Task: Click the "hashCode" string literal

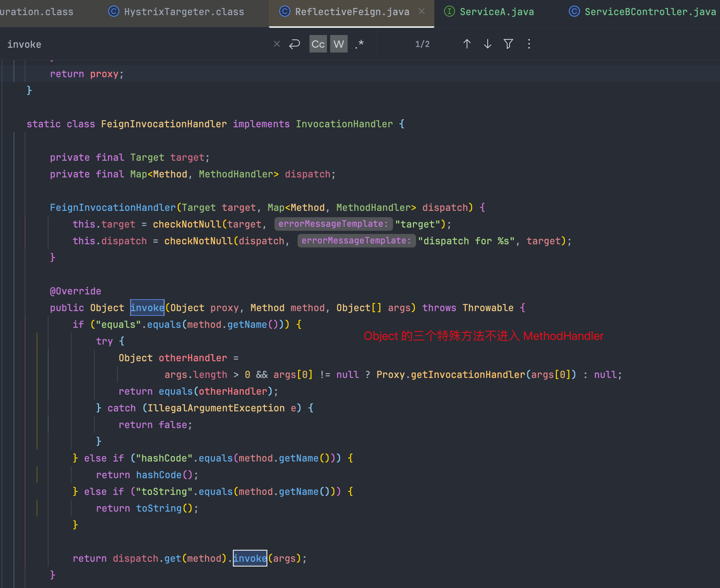Action: 164,458
